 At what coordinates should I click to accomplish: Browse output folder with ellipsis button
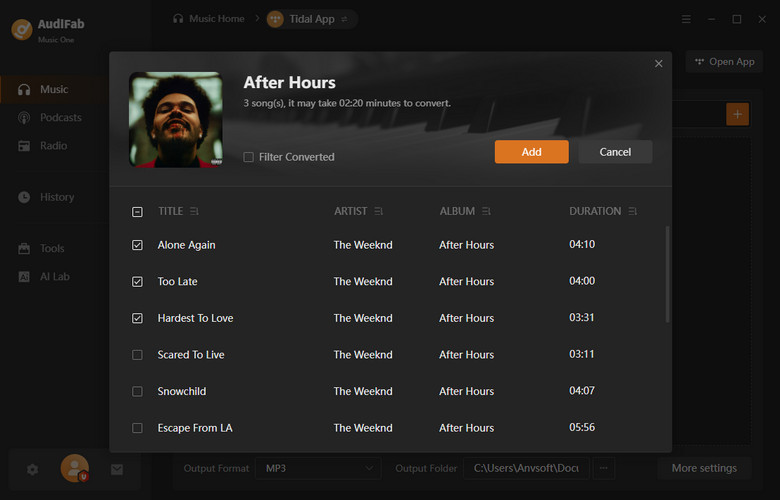click(603, 468)
